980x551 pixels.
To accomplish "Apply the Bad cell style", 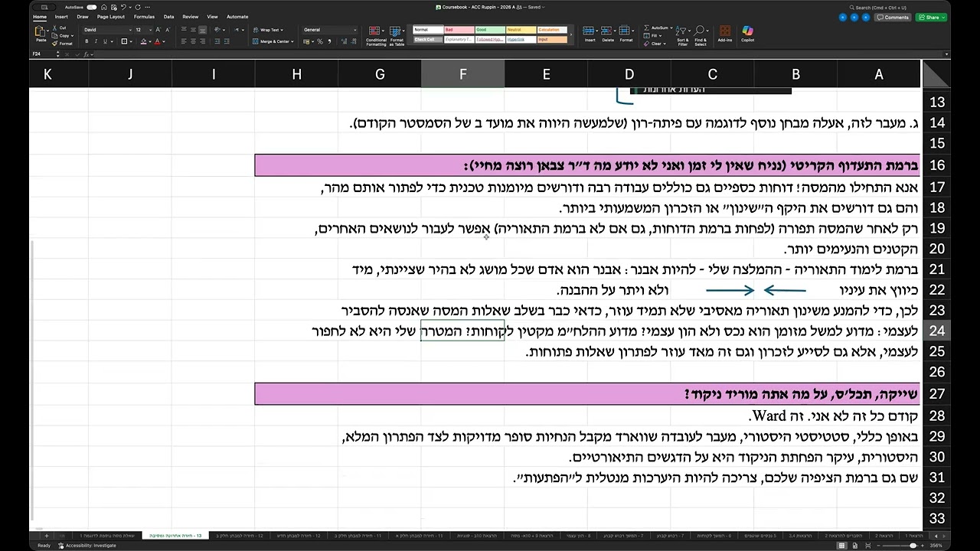I will pos(458,30).
